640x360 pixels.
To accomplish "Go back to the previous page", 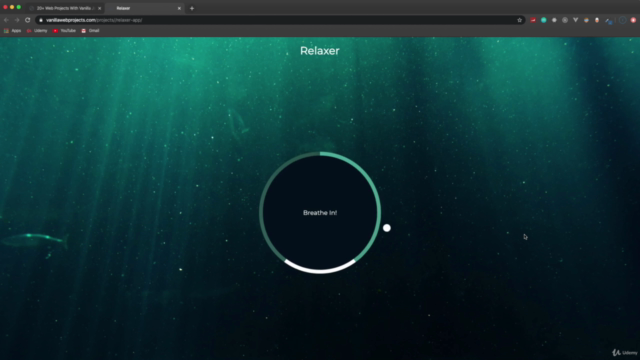I will pyautogui.click(x=6, y=20).
